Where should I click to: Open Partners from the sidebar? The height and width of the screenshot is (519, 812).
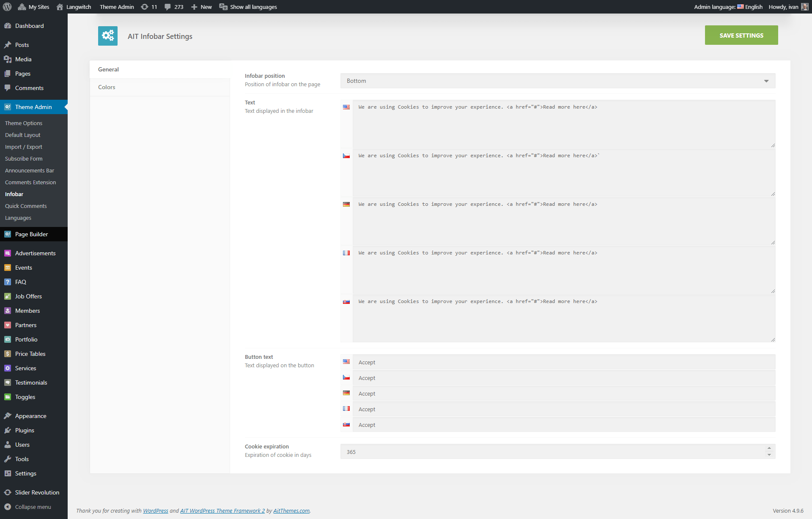(34, 325)
